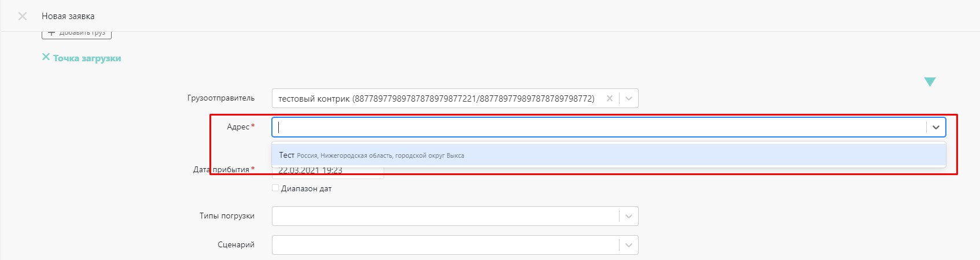This screenshot has height=260, width=980.
Task: Click the Новая заявка title
Action: pos(68,16)
